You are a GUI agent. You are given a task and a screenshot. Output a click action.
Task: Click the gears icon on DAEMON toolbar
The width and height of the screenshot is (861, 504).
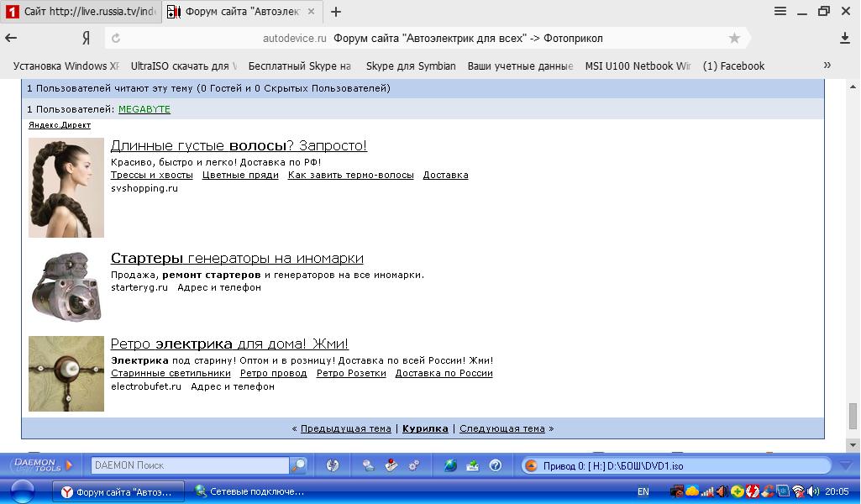(414, 465)
